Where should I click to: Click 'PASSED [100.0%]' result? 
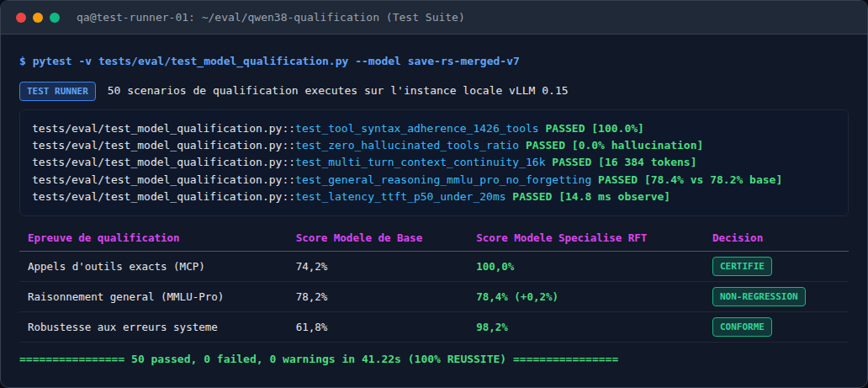tap(595, 129)
